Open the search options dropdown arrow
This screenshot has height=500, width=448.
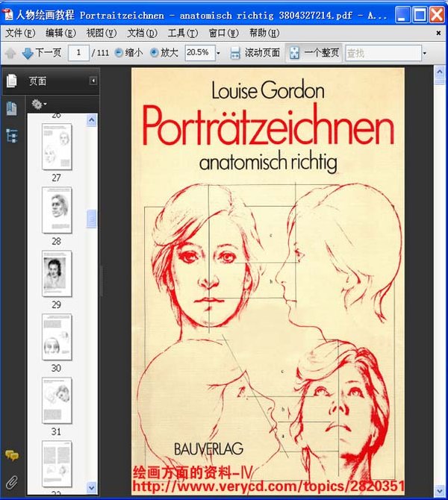424,53
